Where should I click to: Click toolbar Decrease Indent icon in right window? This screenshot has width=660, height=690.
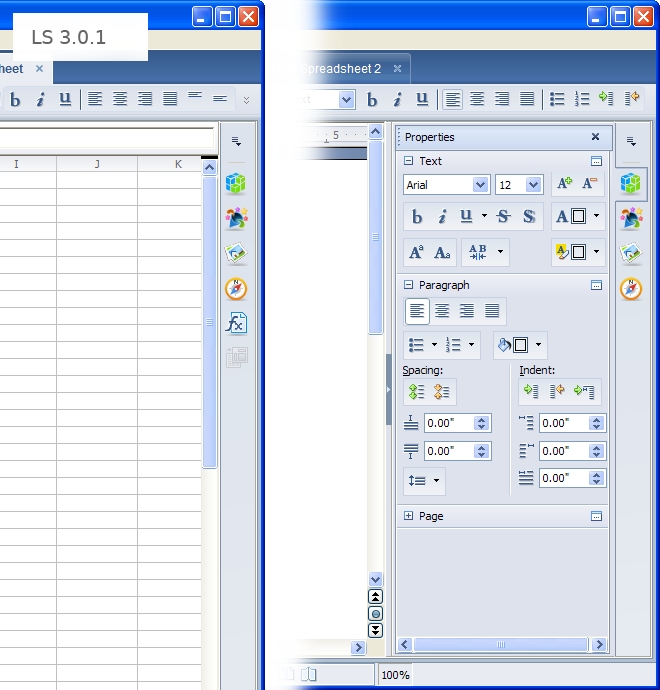pos(632,98)
